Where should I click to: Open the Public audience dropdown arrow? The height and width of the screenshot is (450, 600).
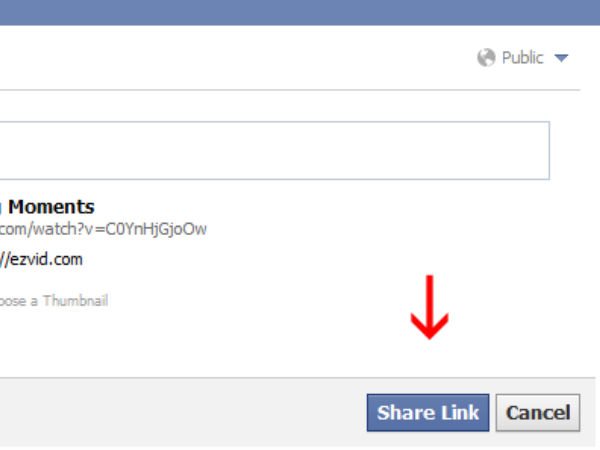[561, 58]
